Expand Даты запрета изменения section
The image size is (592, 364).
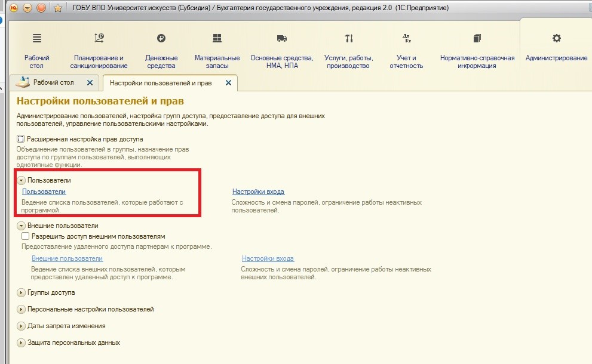point(21,326)
